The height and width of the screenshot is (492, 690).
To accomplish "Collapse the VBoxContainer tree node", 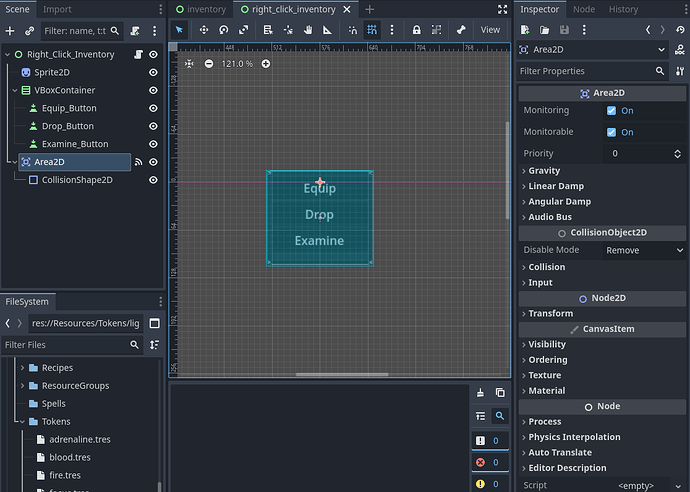I will [x=15, y=90].
